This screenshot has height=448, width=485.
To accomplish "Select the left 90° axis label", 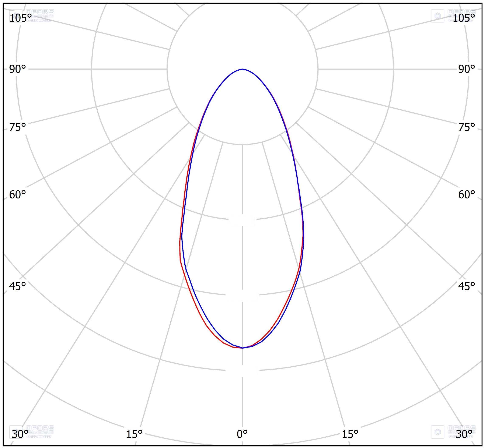I will (x=17, y=69).
